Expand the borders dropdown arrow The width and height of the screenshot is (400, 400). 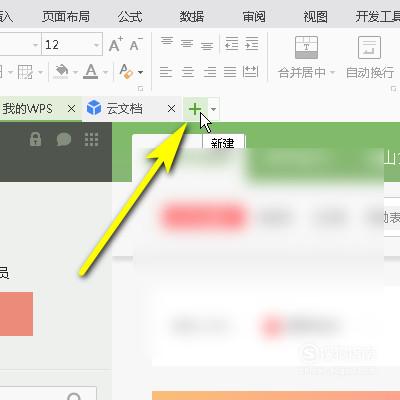[x=40, y=72]
